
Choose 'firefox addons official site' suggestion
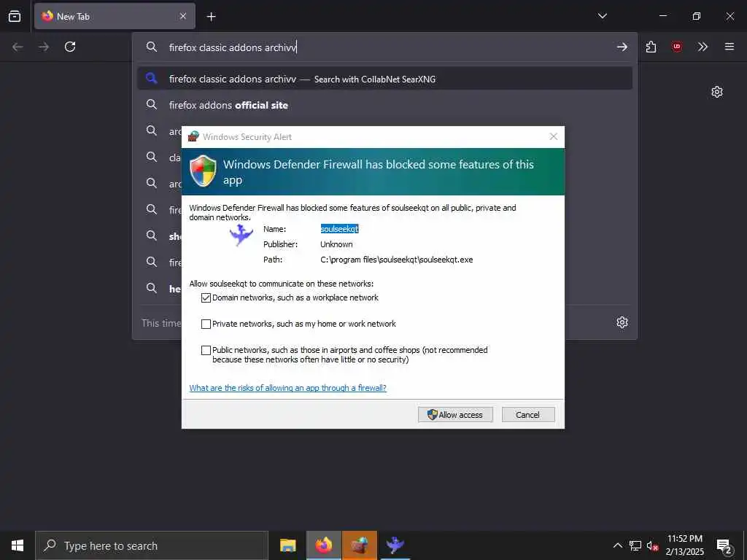(384, 105)
